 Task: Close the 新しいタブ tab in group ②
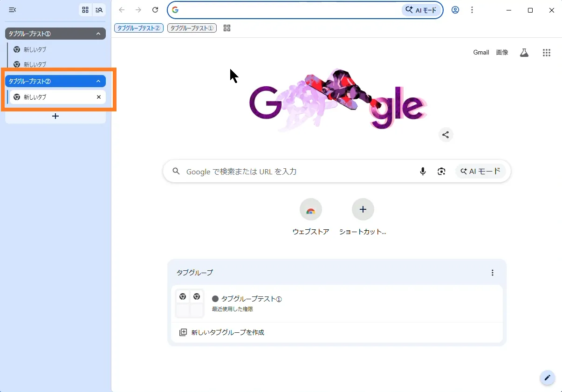coord(98,97)
